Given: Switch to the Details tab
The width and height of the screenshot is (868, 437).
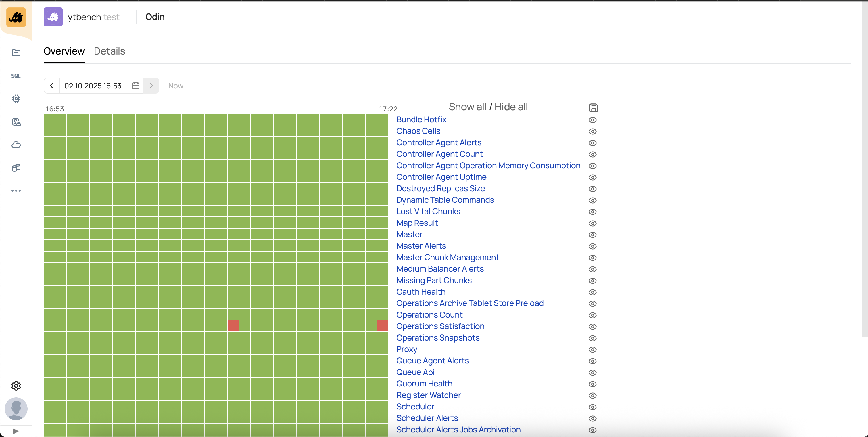Looking at the screenshot, I should point(109,51).
